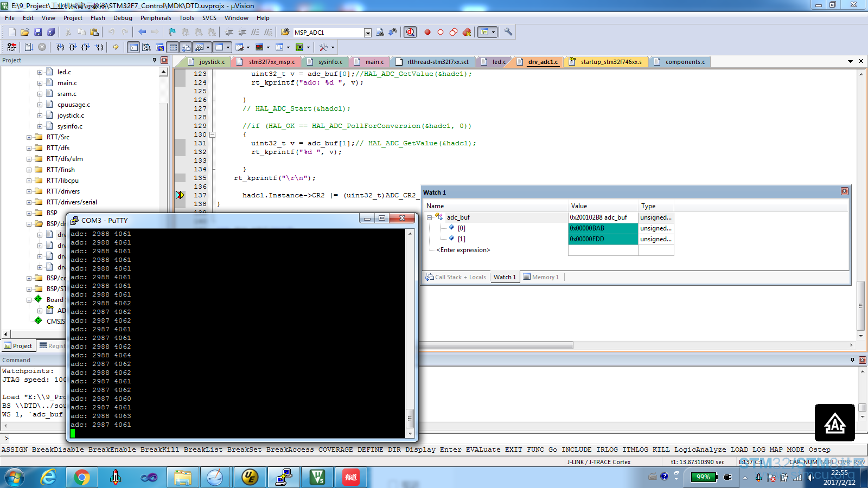This screenshot has width=868, height=488.
Task: Toggle insert/remove breakpoint red dot
Action: (427, 32)
